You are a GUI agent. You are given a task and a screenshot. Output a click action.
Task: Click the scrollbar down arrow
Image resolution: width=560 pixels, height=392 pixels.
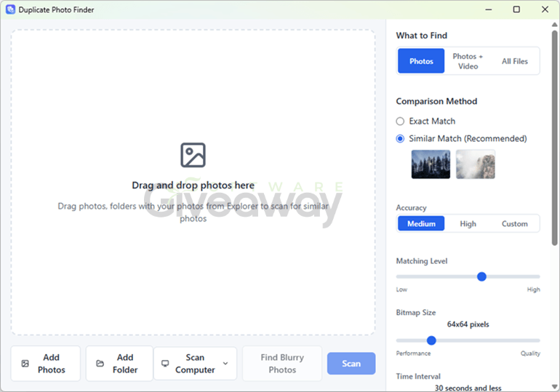[554, 387]
